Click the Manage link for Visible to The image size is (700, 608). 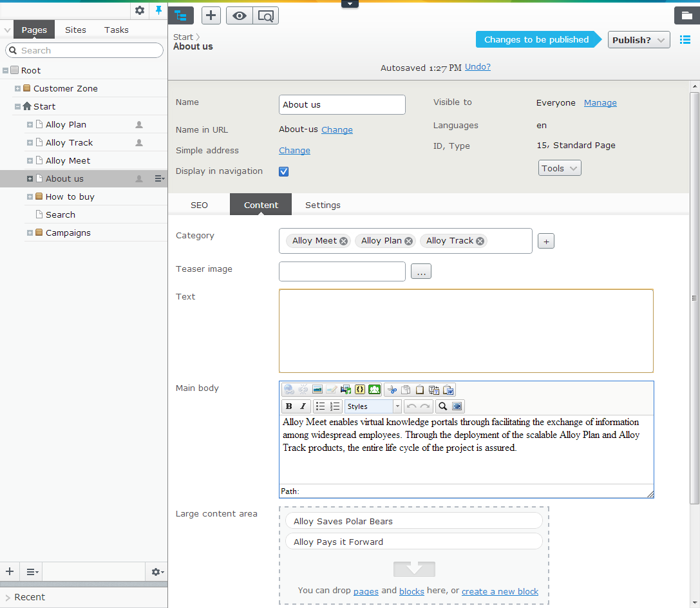[600, 102]
